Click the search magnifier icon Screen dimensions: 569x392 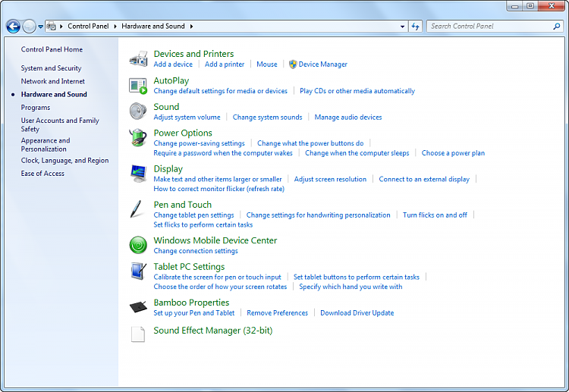click(556, 26)
